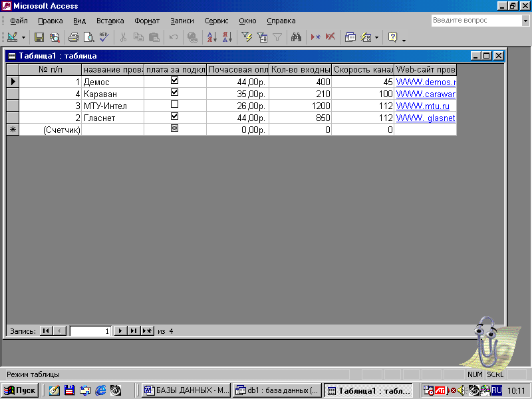532x399 pixels.
Task: Open the WWW.demos link
Action: point(426,82)
